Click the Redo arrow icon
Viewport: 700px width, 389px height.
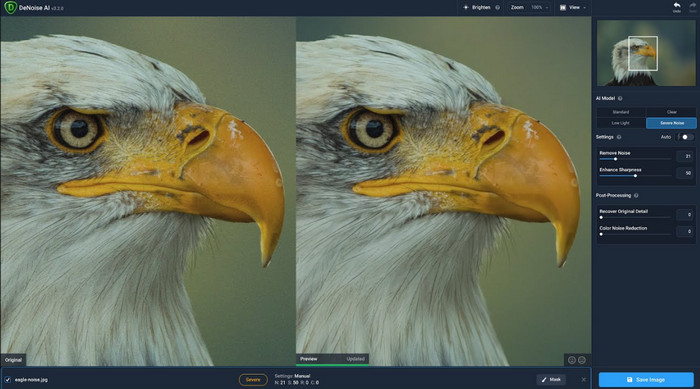[692, 5]
